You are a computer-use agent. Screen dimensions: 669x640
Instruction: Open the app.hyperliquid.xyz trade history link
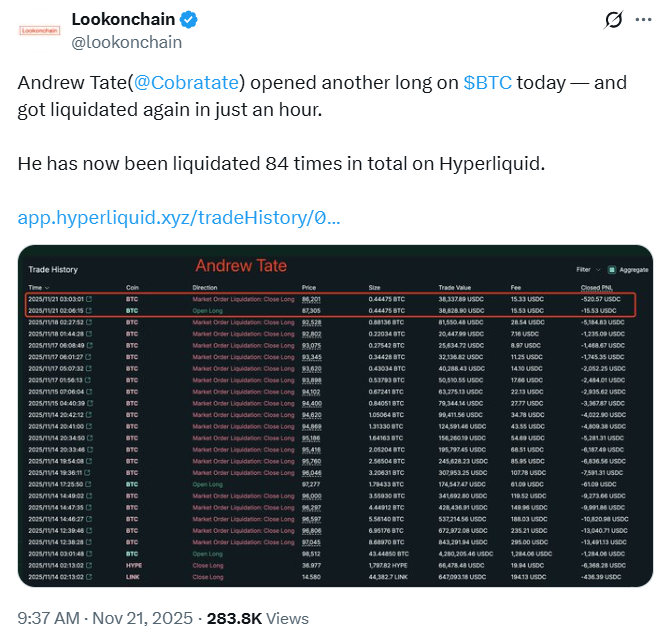pos(179,216)
